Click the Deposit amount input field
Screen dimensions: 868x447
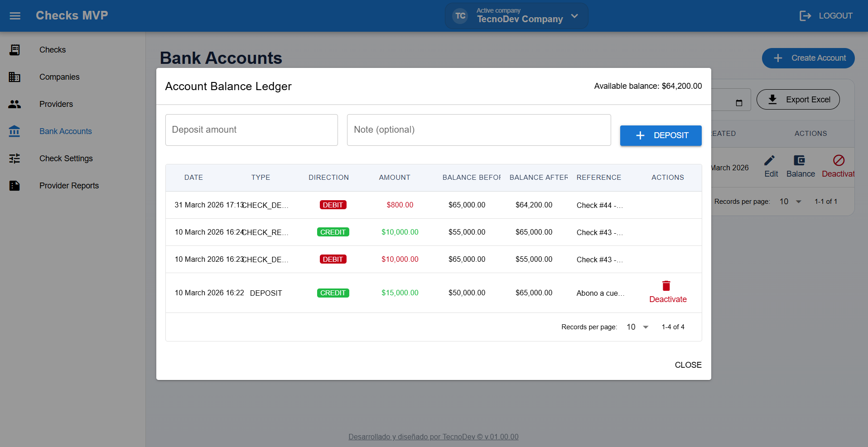[251, 130]
